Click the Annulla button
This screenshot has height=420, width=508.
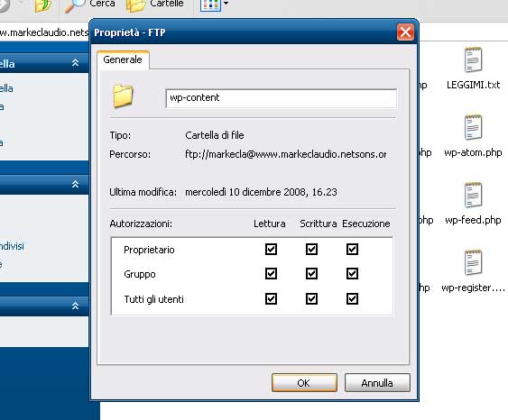click(377, 383)
